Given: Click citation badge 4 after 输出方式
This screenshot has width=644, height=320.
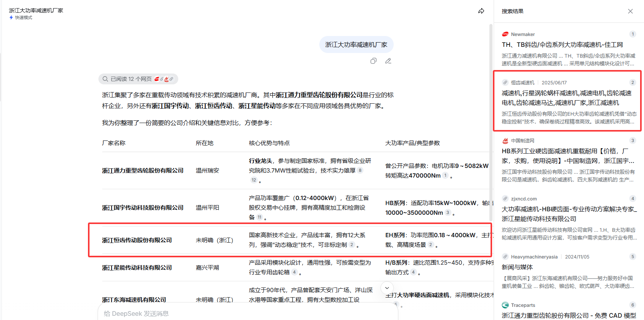Looking at the screenshot, I should click(413, 272).
